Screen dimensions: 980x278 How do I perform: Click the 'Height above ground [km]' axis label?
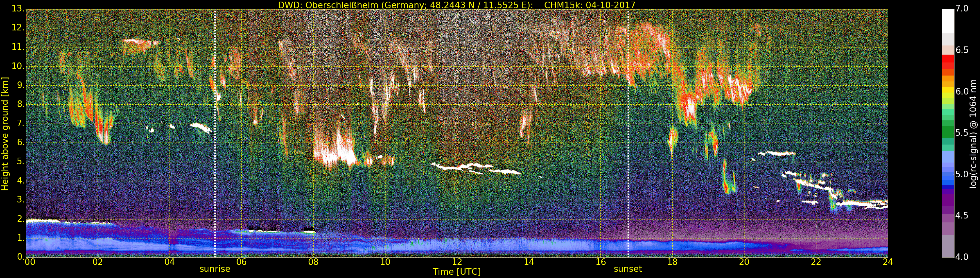click(x=5, y=134)
